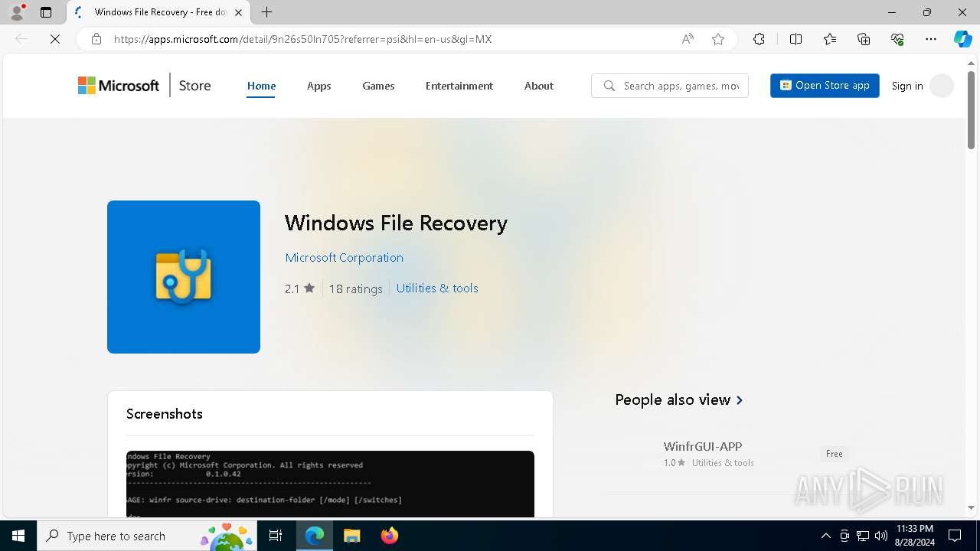
Task: Click the account avatar circle
Action: click(x=942, y=86)
